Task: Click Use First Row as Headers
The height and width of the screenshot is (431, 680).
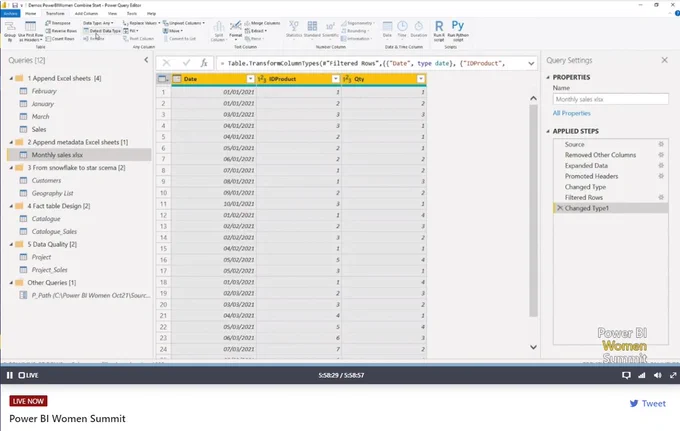Action: (30, 31)
